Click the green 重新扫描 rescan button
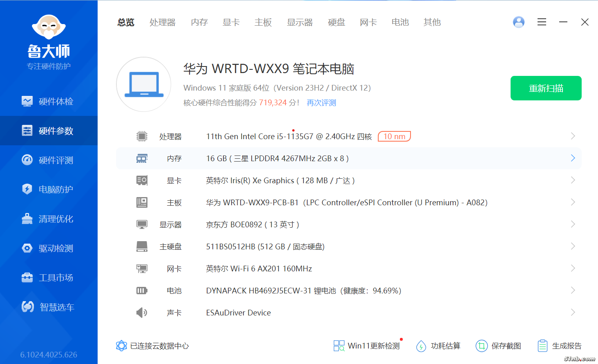This screenshot has width=598, height=364. coord(546,88)
